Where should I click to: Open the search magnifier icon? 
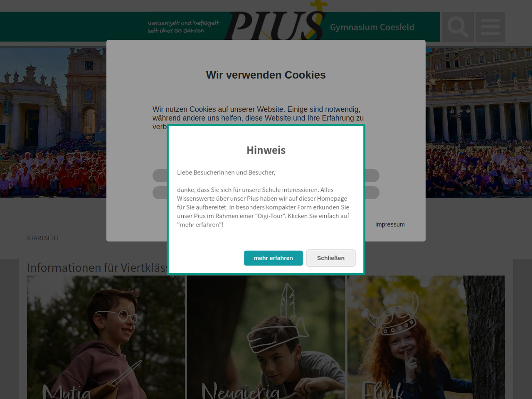coord(458,27)
